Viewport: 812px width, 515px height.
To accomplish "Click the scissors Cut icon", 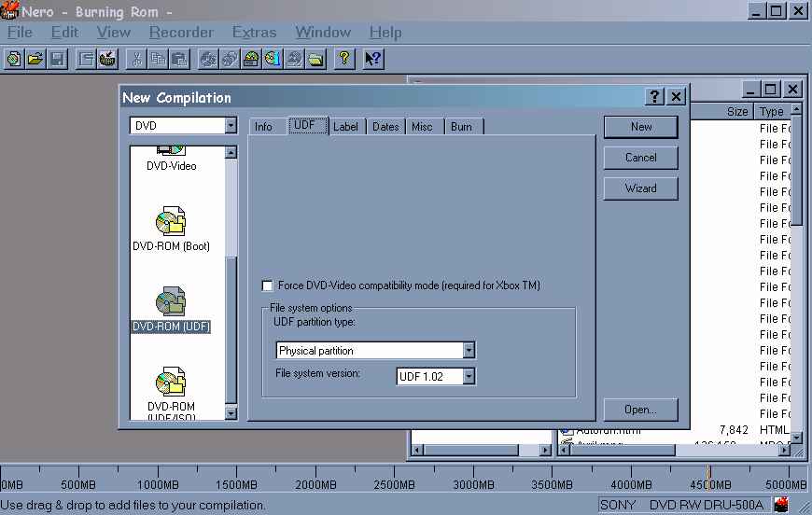I will click(136, 59).
